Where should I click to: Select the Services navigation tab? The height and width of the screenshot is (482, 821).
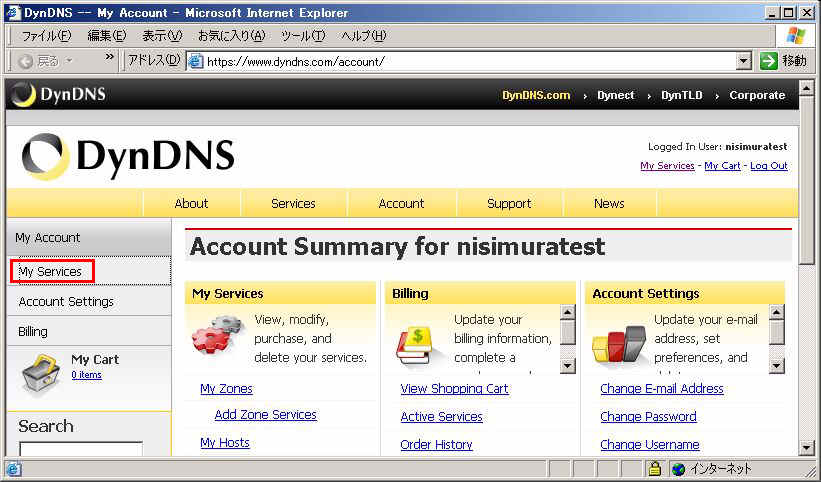click(x=293, y=203)
